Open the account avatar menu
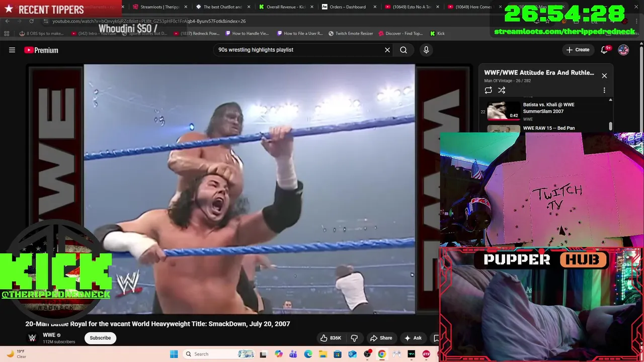Image resolution: width=644 pixels, height=362 pixels. 623,50
